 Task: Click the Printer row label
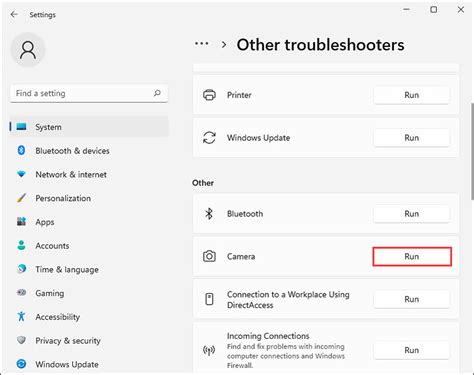(239, 95)
